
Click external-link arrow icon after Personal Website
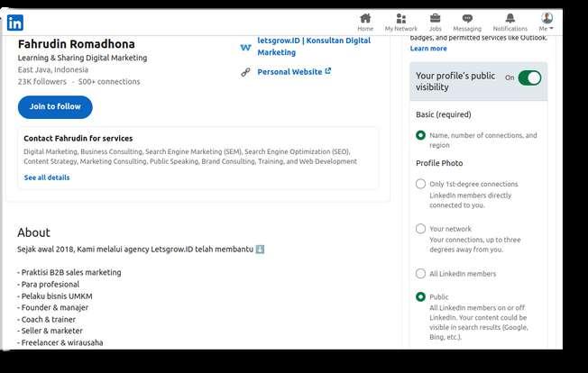tap(327, 71)
